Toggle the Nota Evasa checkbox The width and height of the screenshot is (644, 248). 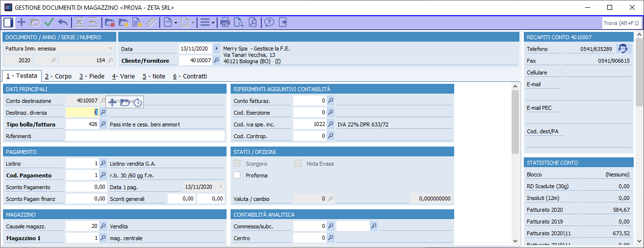pyautogui.click(x=298, y=164)
